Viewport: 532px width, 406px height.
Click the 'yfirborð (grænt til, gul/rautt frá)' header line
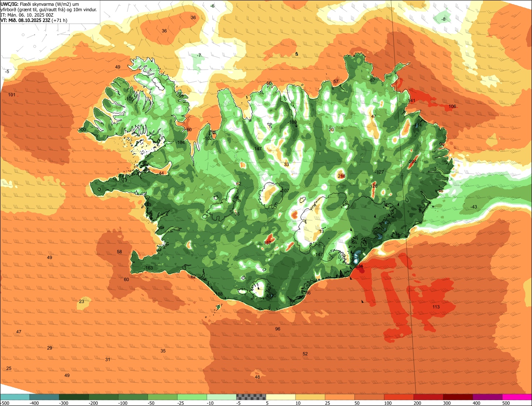click(x=49, y=9)
